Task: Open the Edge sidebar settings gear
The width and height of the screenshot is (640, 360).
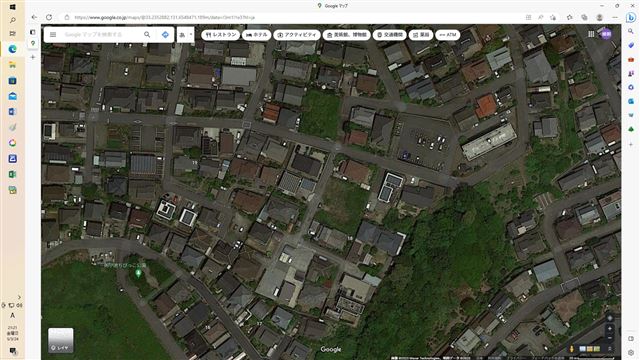Action: pos(631,352)
